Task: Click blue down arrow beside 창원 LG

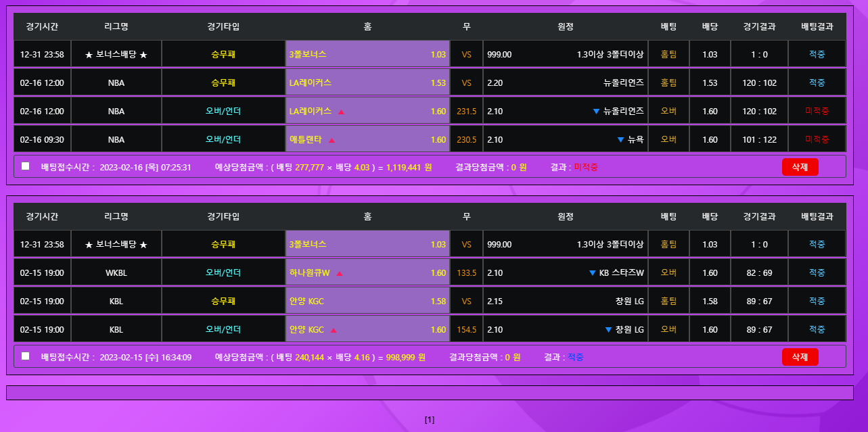Action: click(x=608, y=330)
